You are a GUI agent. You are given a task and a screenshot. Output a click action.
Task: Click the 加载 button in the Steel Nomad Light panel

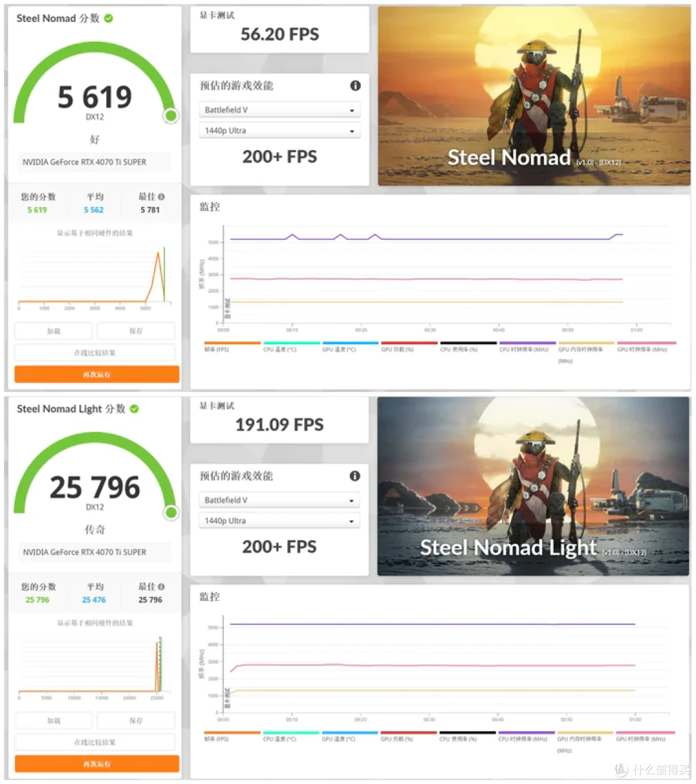pos(54,721)
